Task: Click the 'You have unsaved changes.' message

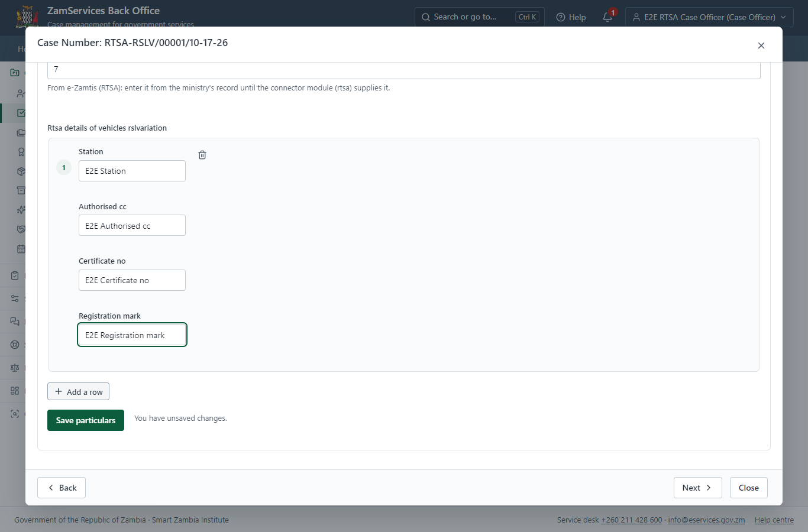Action: [180, 419]
